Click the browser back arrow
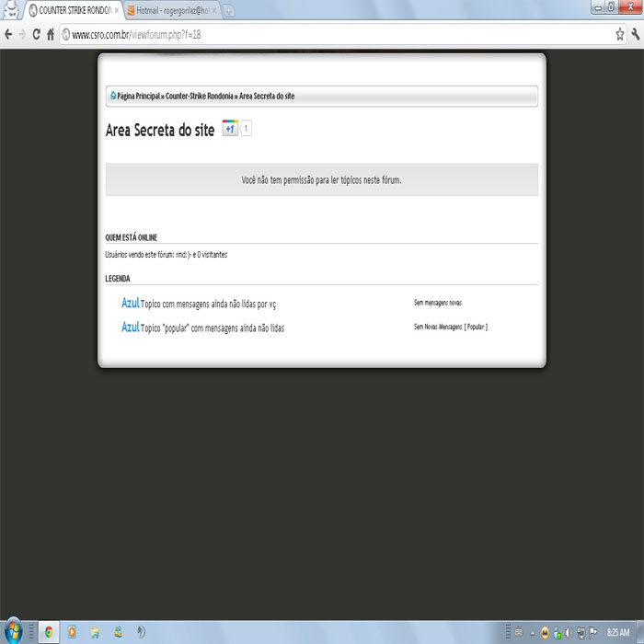644x644 pixels. click(8, 35)
